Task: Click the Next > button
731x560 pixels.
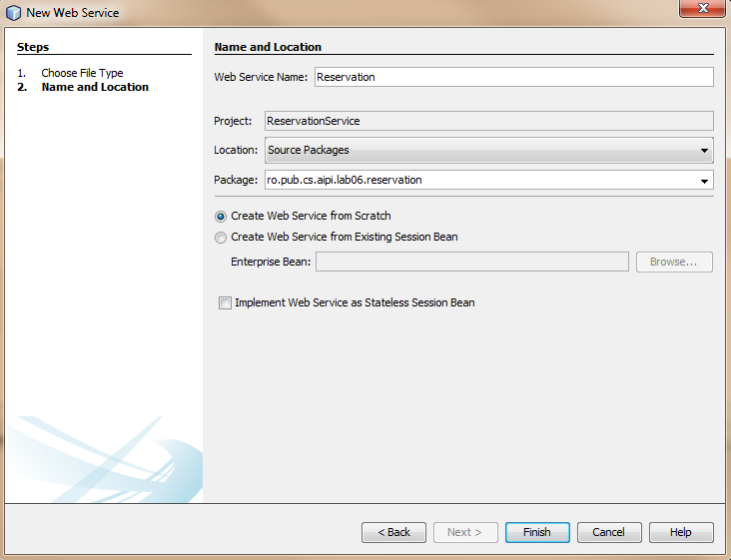Action: 465,532
